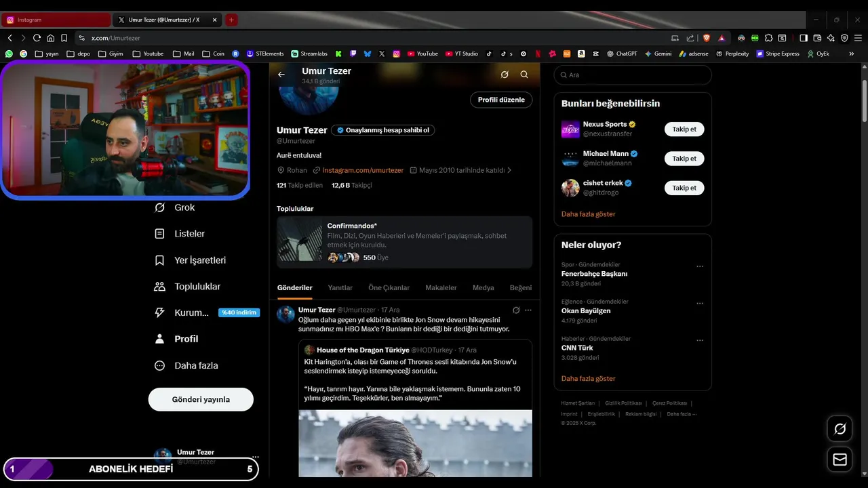Switch to Yanıtlar tab

pos(340,288)
